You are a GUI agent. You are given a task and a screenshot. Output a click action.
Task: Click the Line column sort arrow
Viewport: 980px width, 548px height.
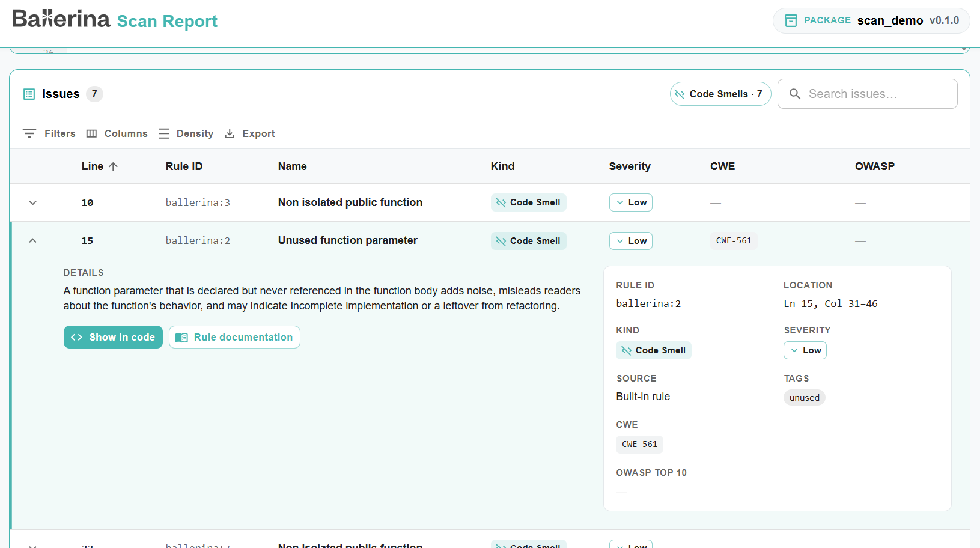[x=113, y=166]
